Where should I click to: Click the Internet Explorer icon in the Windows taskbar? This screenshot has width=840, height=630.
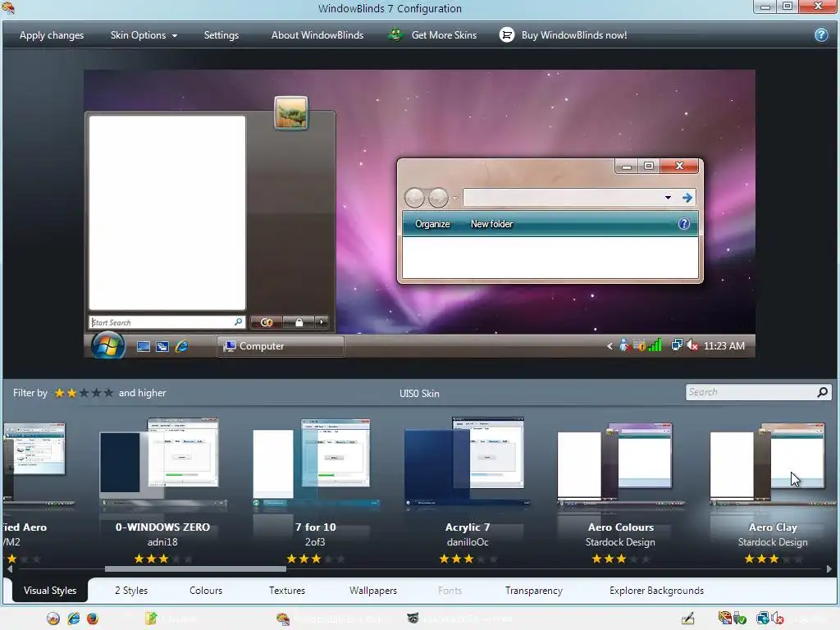coord(73,619)
